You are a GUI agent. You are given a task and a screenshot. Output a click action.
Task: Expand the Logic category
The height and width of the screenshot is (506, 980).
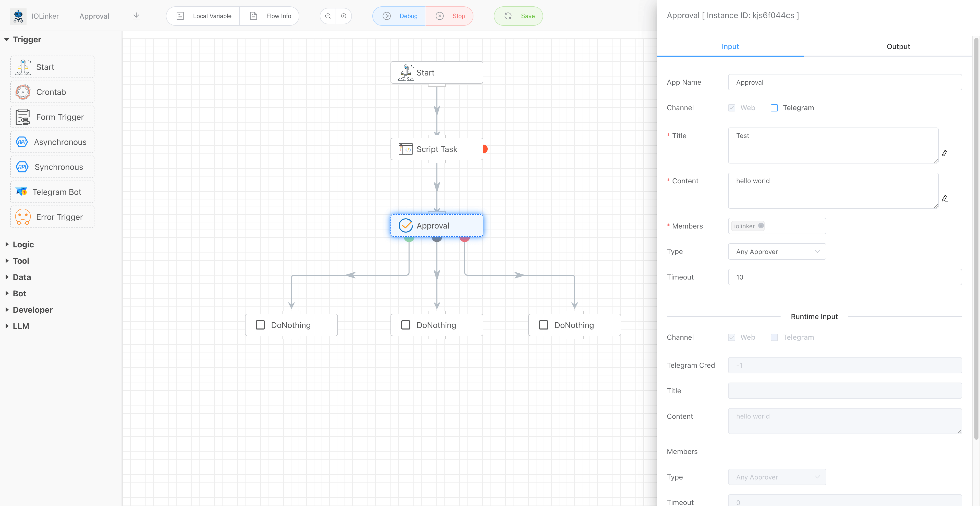pyautogui.click(x=23, y=244)
